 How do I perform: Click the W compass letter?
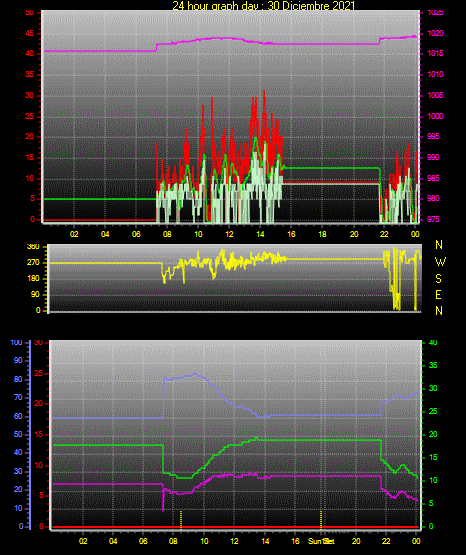(440, 262)
